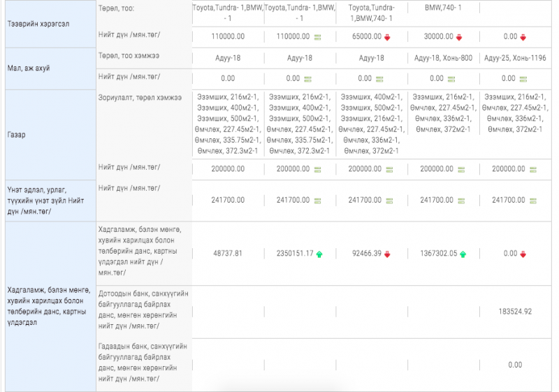Click the green up arrow beside 1367302.05

463,254
